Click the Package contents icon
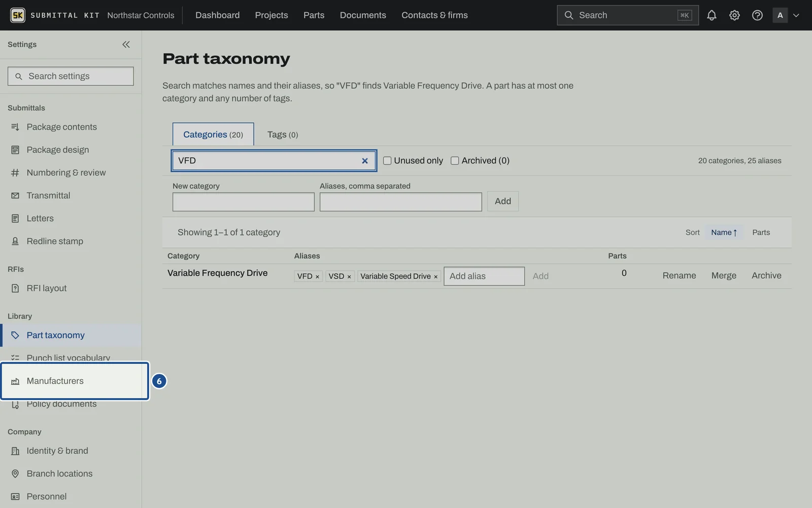This screenshot has height=508, width=812. coord(15,127)
